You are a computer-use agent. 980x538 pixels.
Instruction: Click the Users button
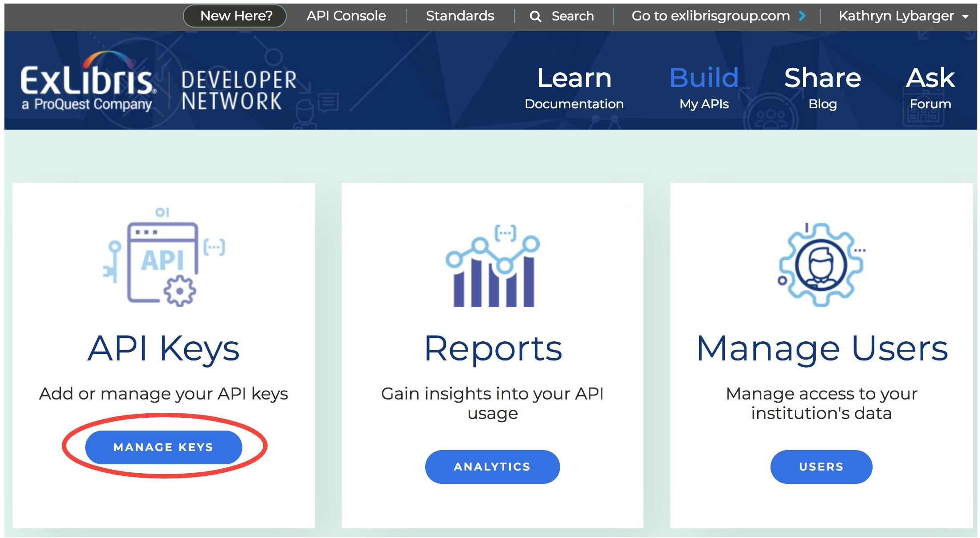[821, 467]
